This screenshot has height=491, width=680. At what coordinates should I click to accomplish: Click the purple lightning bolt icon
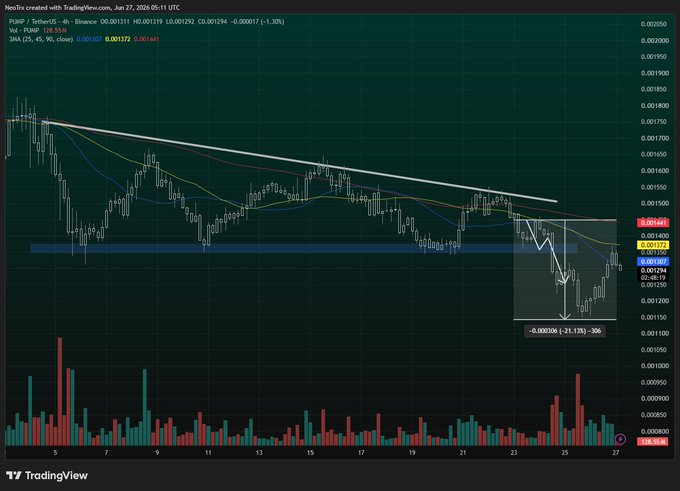tap(620, 439)
